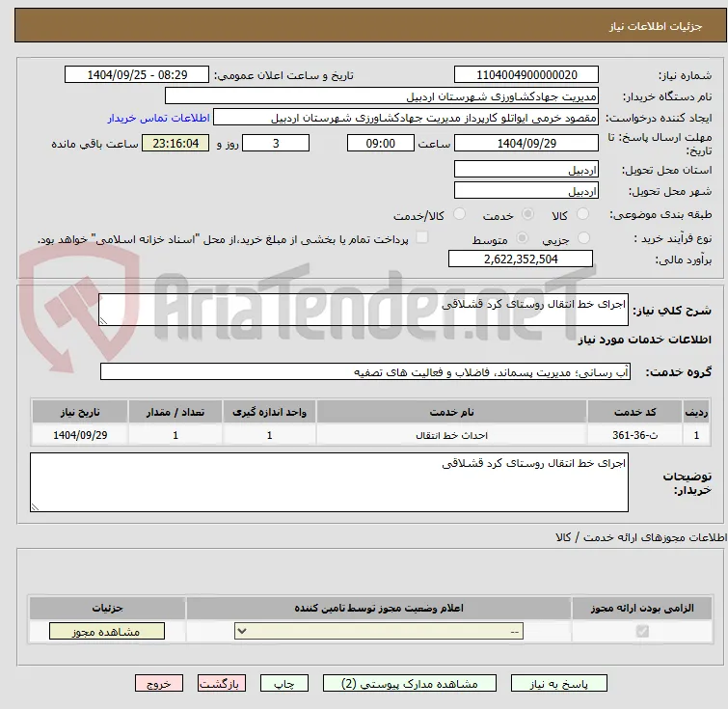The width and height of the screenshot is (728, 709).
Task: Click the table date cell 1404/09/29
Action: coord(80,435)
